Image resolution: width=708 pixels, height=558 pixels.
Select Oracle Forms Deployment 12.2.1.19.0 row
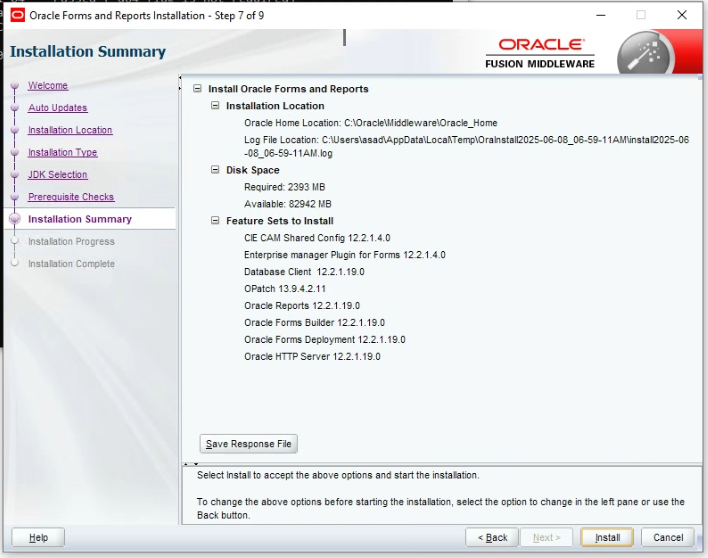coord(325,339)
